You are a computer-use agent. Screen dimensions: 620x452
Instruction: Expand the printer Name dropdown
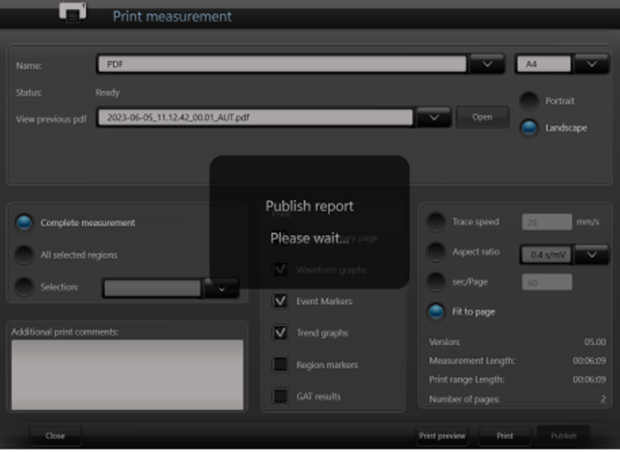click(x=486, y=64)
